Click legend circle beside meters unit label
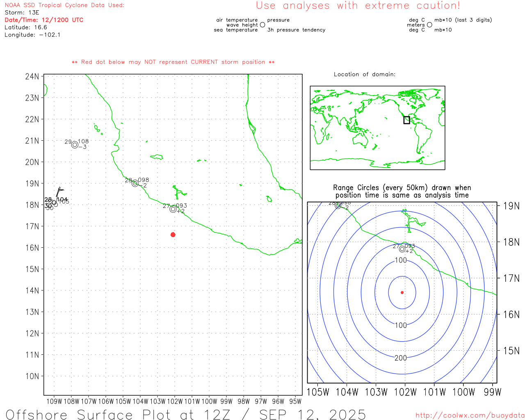Screen dimensions: 525x420 [429, 25]
